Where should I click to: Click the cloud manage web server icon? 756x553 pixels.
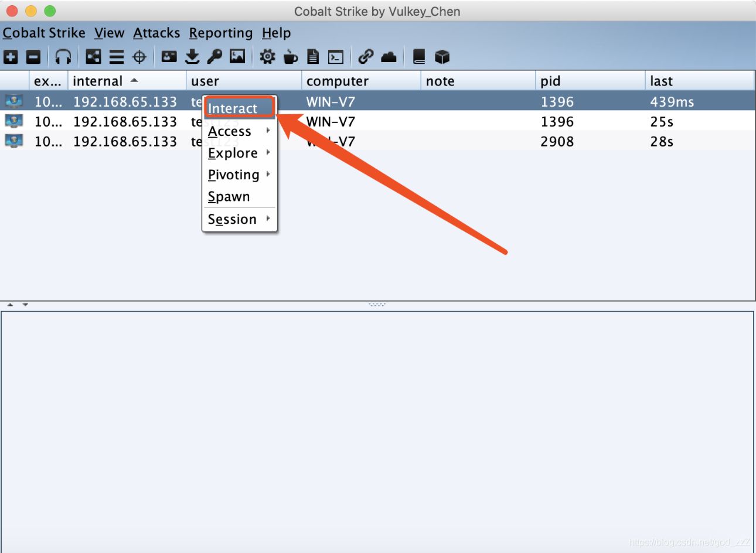(389, 57)
